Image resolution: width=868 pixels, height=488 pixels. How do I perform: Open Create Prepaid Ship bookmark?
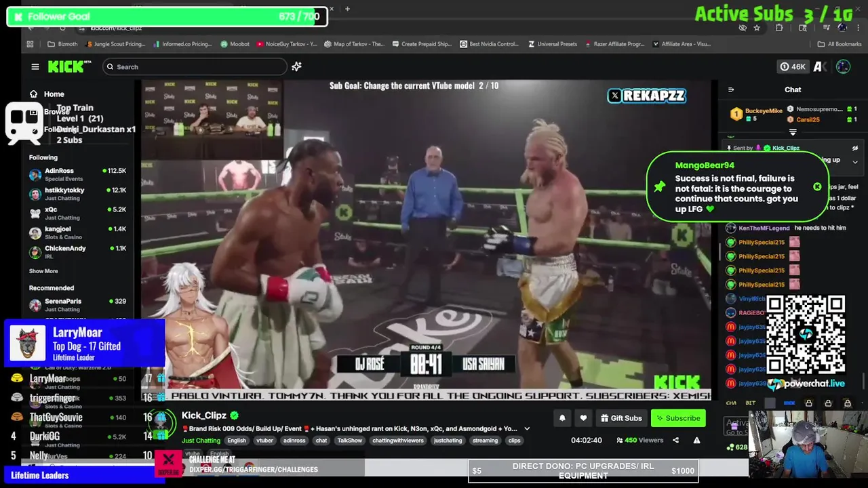click(x=421, y=44)
